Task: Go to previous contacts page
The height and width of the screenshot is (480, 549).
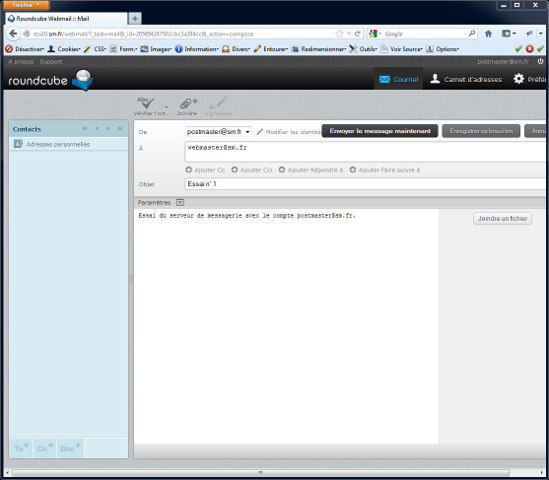Action: (x=97, y=129)
